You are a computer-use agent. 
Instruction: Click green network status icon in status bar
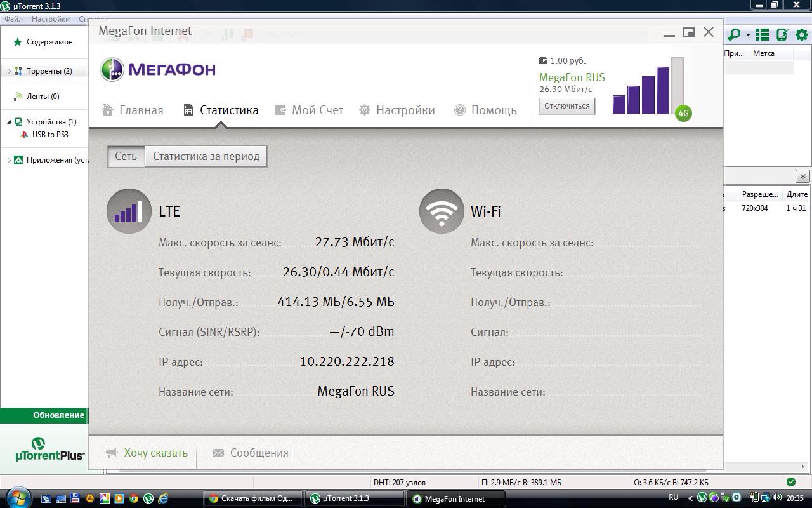pyautogui.click(x=790, y=482)
